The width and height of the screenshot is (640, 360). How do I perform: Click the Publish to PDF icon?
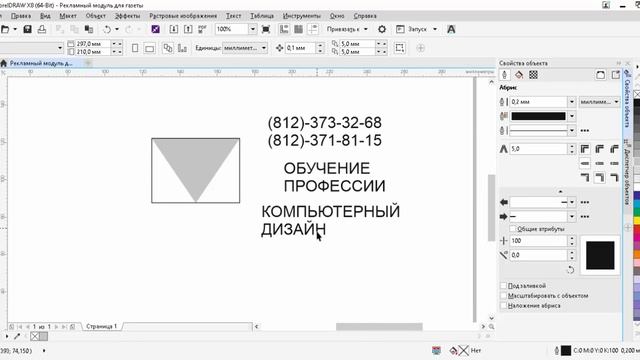[202, 29]
